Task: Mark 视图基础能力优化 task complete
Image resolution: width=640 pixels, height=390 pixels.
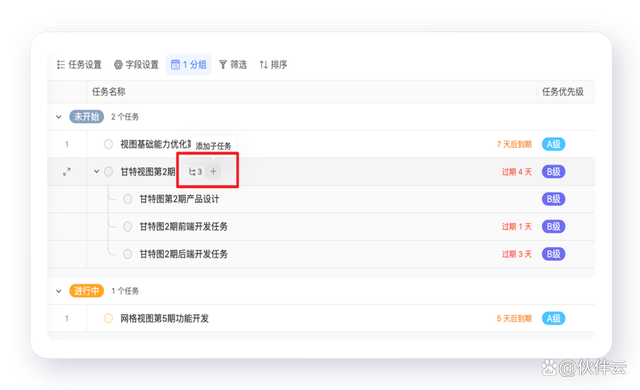Action: pyautogui.click(x=108, y=144)
